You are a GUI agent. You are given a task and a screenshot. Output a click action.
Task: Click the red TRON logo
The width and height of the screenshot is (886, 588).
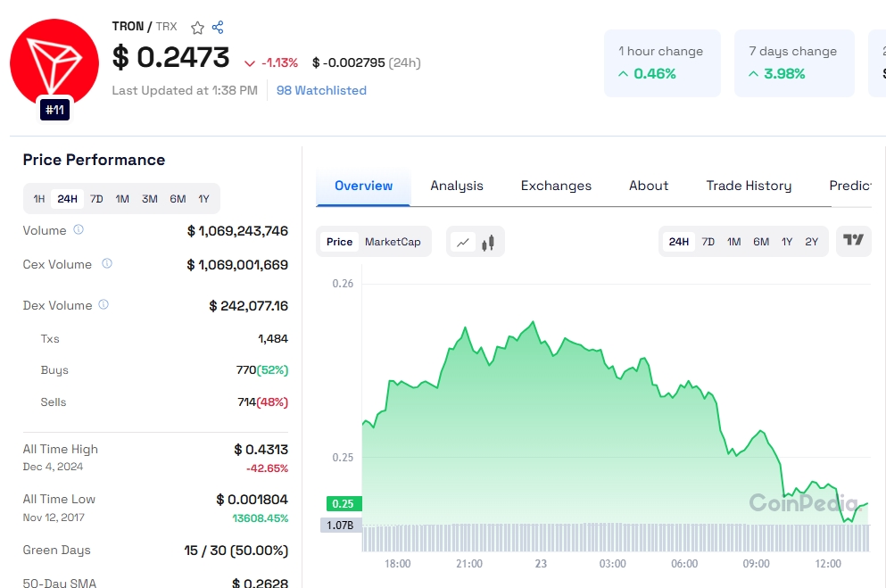coord(54,62)
